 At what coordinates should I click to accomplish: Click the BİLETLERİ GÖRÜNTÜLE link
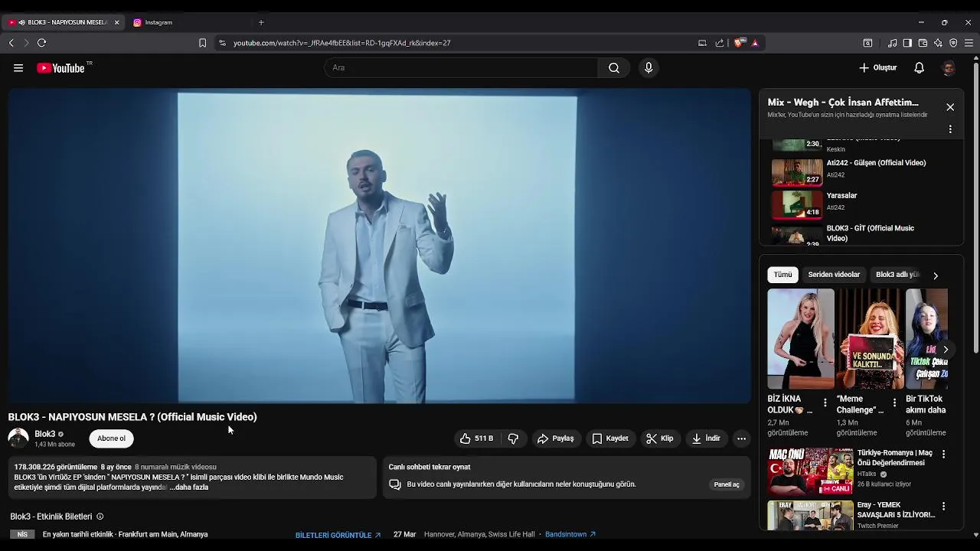point(338,535)
